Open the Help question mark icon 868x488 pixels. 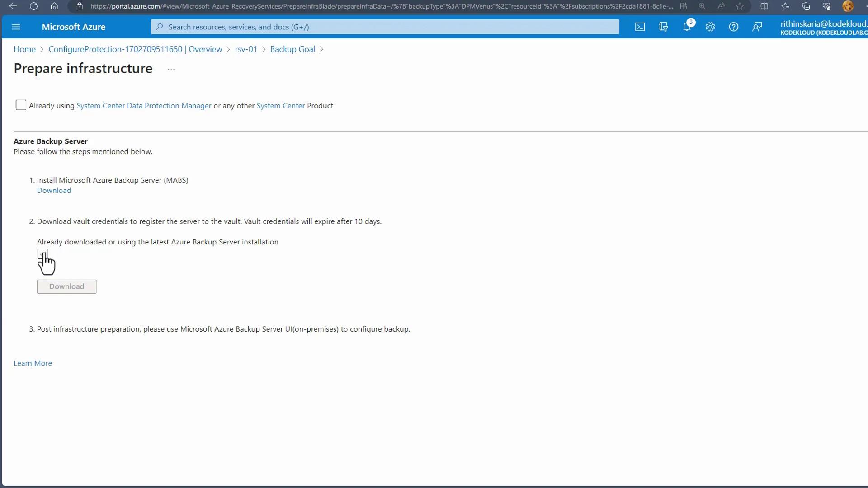coord(734,27)
